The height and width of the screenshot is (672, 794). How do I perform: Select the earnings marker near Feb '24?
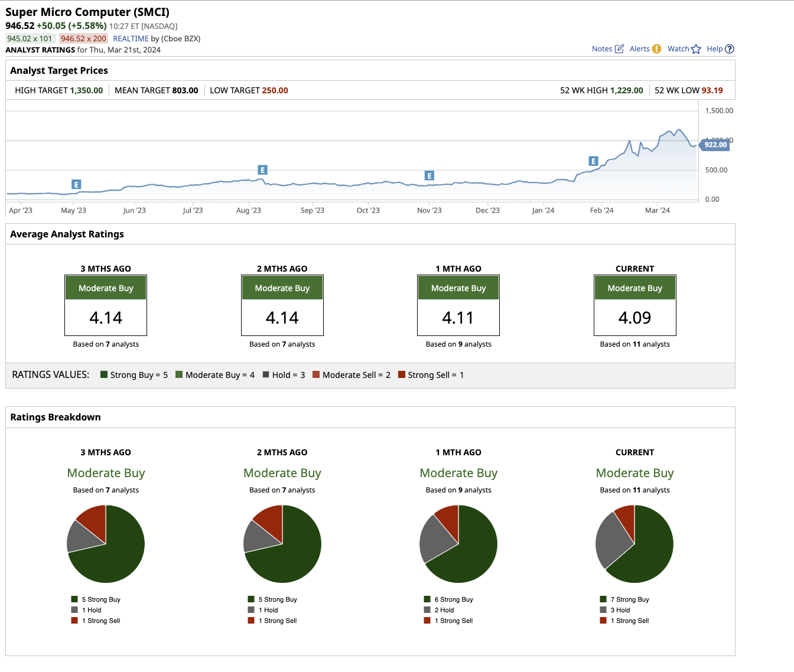point(594,161)
